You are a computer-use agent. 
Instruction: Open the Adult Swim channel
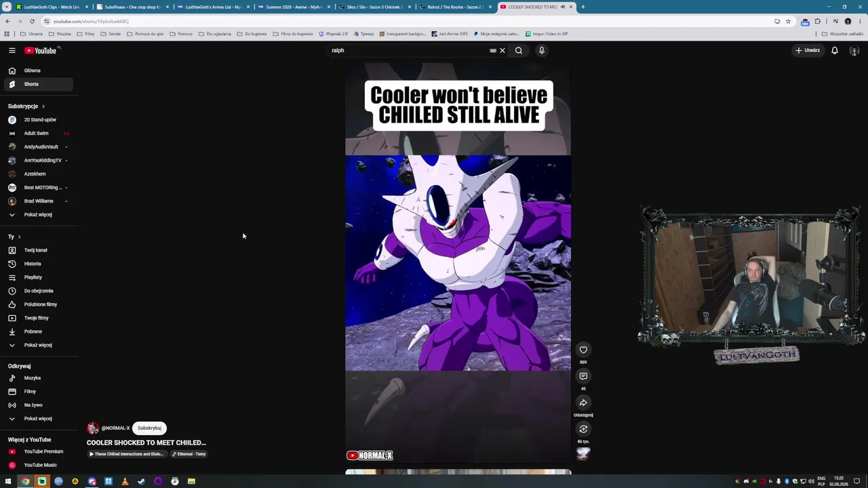(x=38, y=134)
